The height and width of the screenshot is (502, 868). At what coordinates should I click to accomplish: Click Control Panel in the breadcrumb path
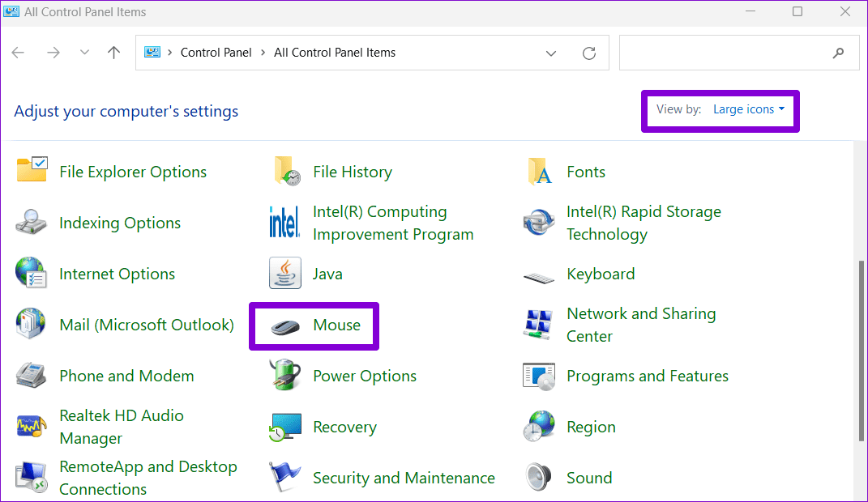click(216, 53)
